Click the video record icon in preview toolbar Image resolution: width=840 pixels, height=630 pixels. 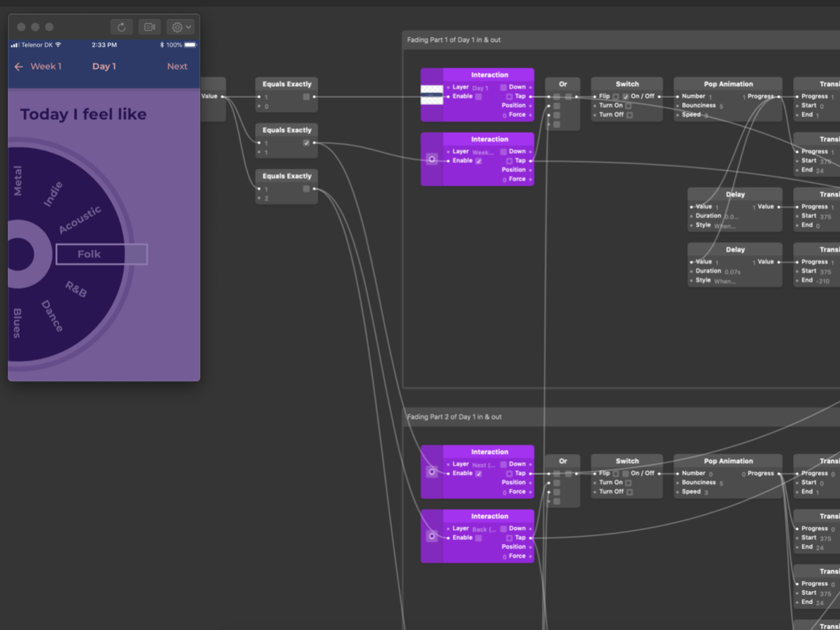[150, 27]
